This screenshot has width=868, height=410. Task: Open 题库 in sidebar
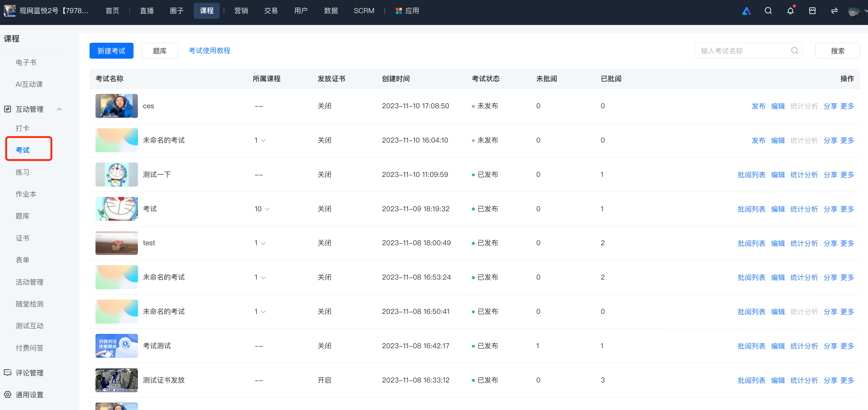point(22,216)
